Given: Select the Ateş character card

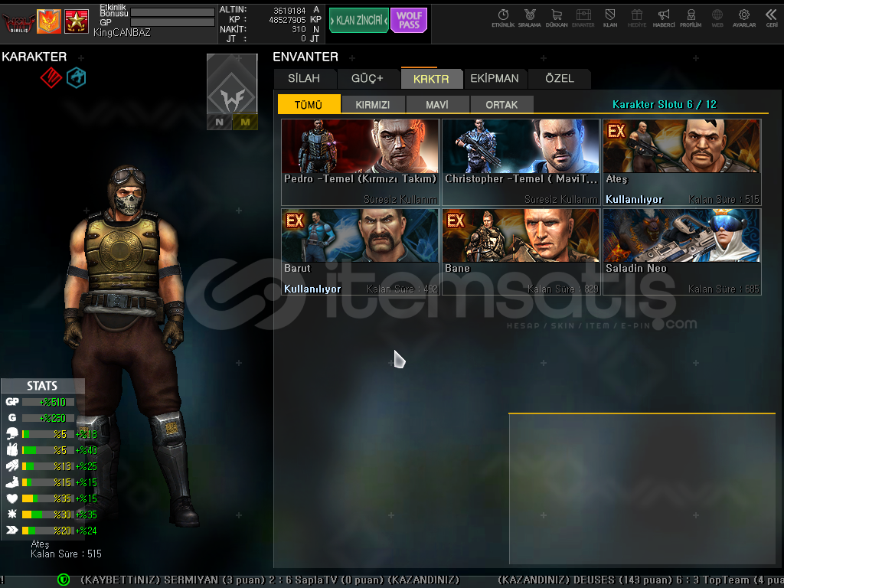Looking at the screenshot, I should coord(682,162).
